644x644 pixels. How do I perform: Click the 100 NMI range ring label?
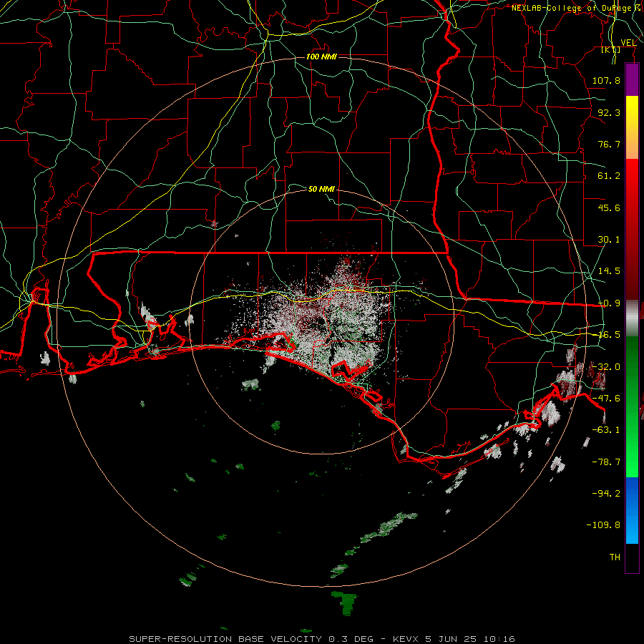point(321,57)
